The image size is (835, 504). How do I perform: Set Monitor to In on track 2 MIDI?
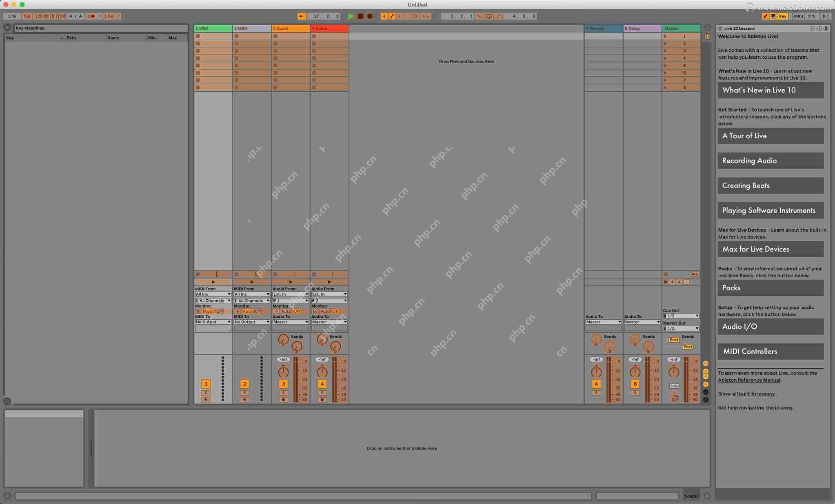[x=237, y=311]
